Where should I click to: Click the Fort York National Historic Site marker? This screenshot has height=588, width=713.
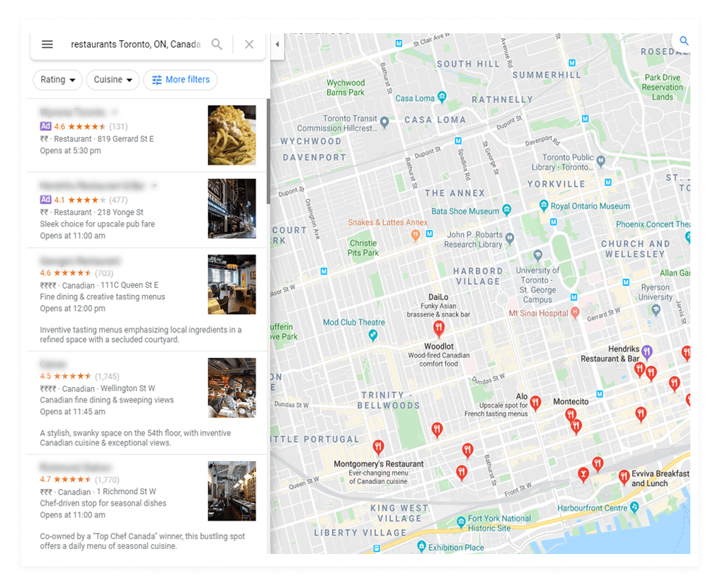[461, 521]
